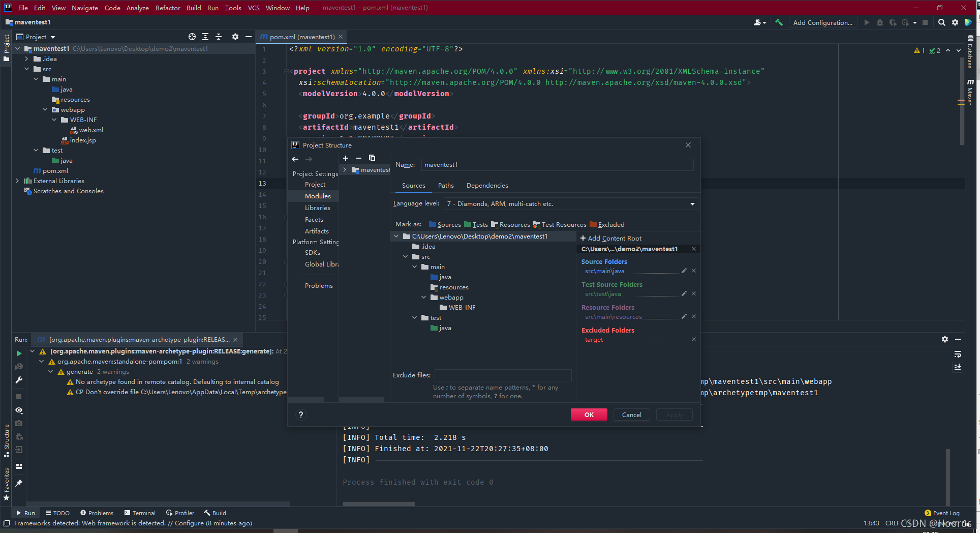Screen dimensions: 980x533
Task: Click wrench icon in Run panel
Action: coord(19,380)
